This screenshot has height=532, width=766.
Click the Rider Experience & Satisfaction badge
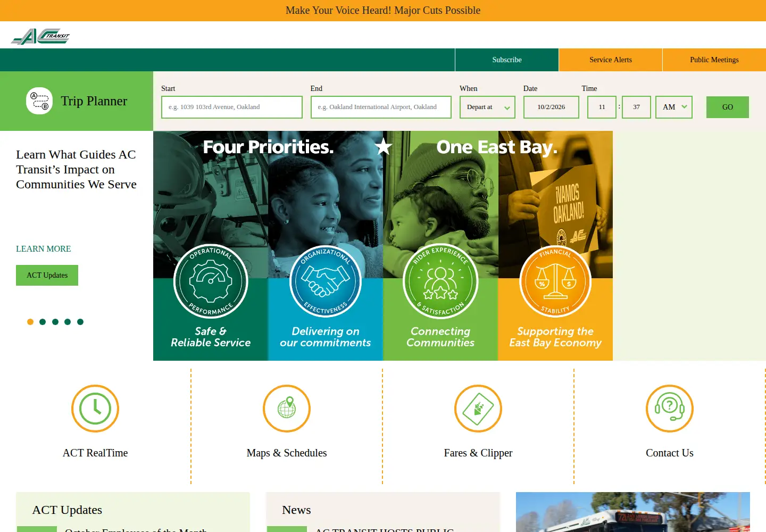pos(440,281)
